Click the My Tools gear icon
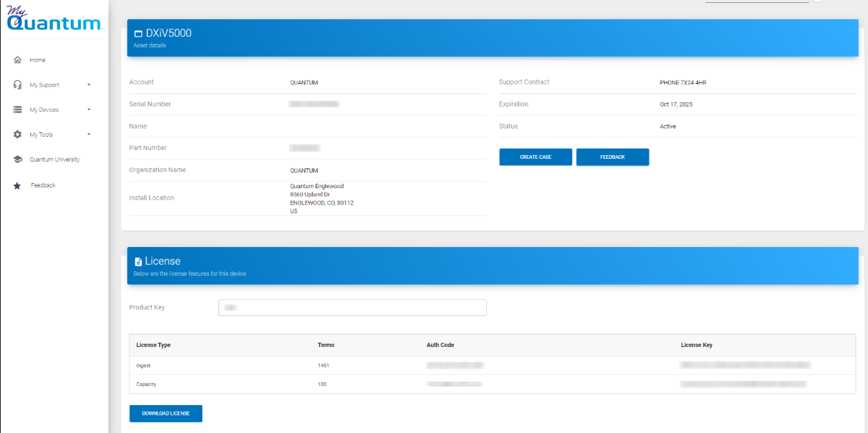Screen dimensions: 868x433 [18, 135]
